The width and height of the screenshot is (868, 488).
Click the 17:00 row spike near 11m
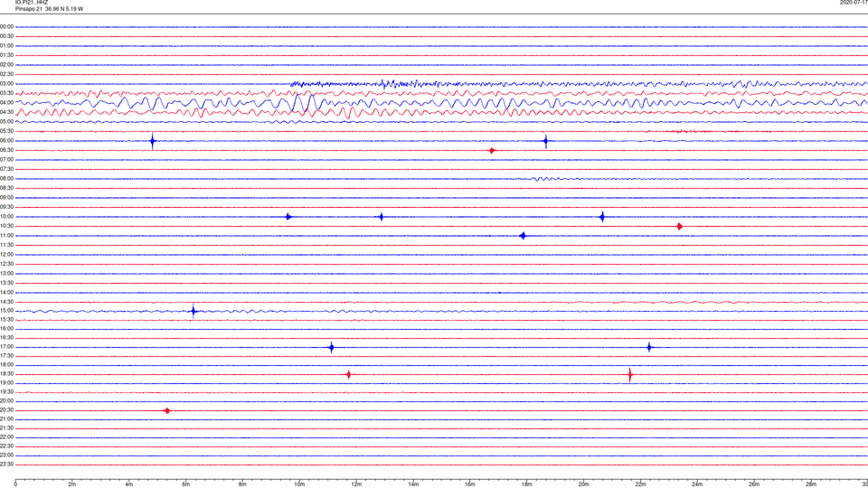coord(331,347)
